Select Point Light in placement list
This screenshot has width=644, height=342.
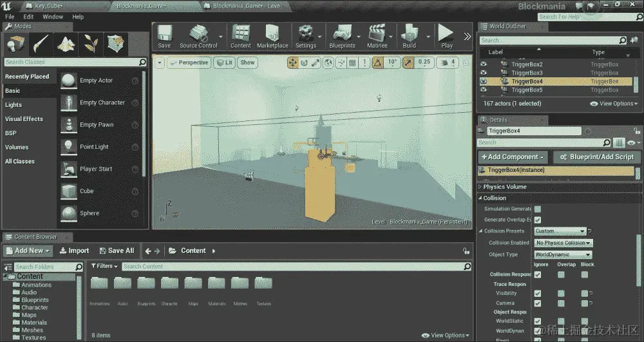100,147
